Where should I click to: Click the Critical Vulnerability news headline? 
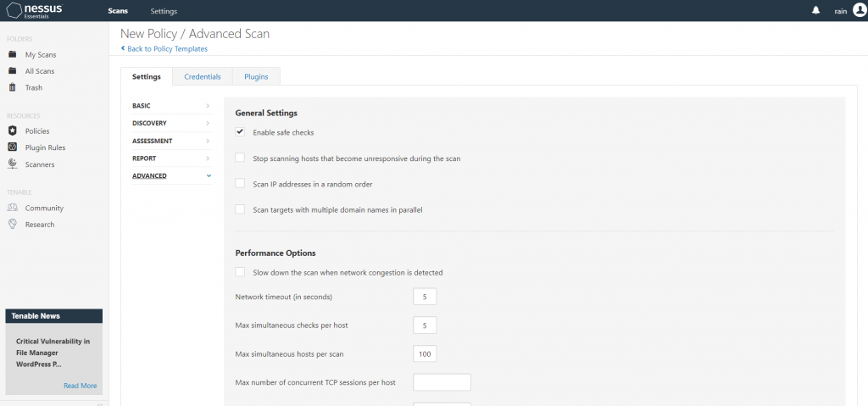click(x=53, y=353)
